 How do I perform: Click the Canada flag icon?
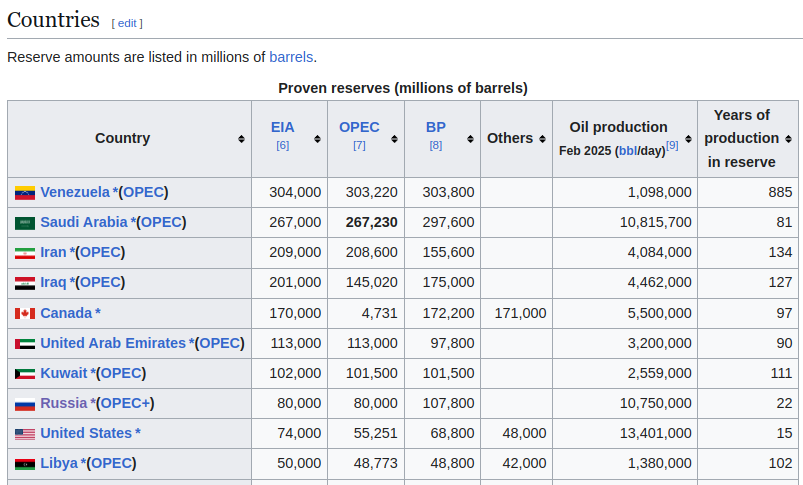(25, 314)
